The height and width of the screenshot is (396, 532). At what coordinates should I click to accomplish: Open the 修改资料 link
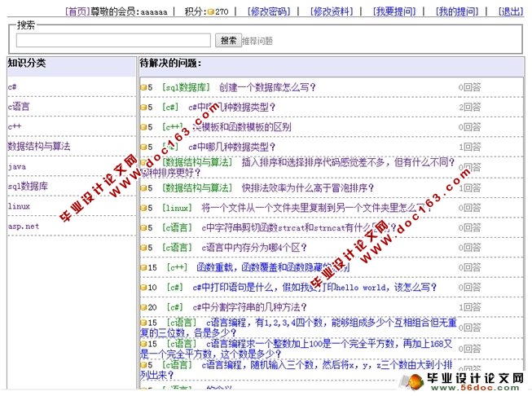tap(332, 12)
